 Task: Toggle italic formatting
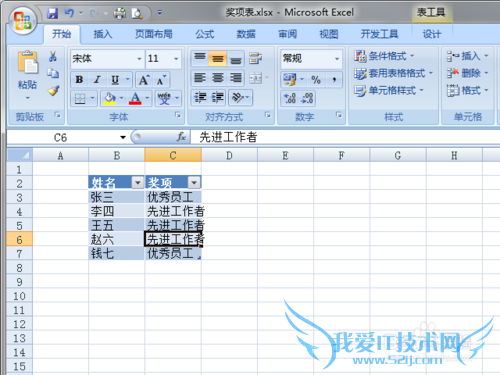click(x=97, y=80)
